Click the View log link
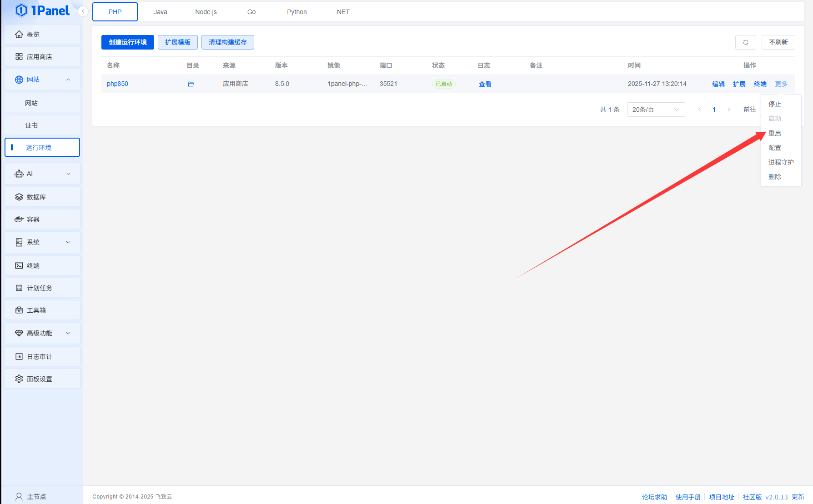 pos(485,84)
